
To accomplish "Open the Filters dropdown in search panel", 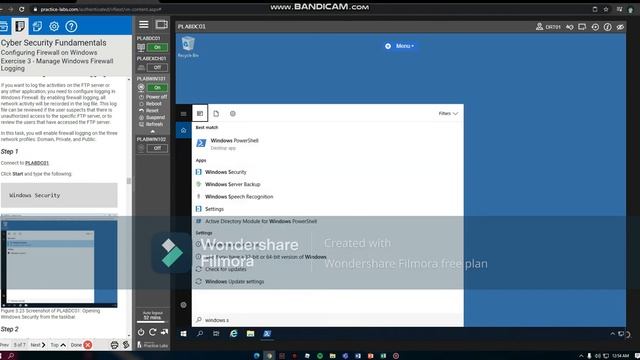I will coord(448,113).
